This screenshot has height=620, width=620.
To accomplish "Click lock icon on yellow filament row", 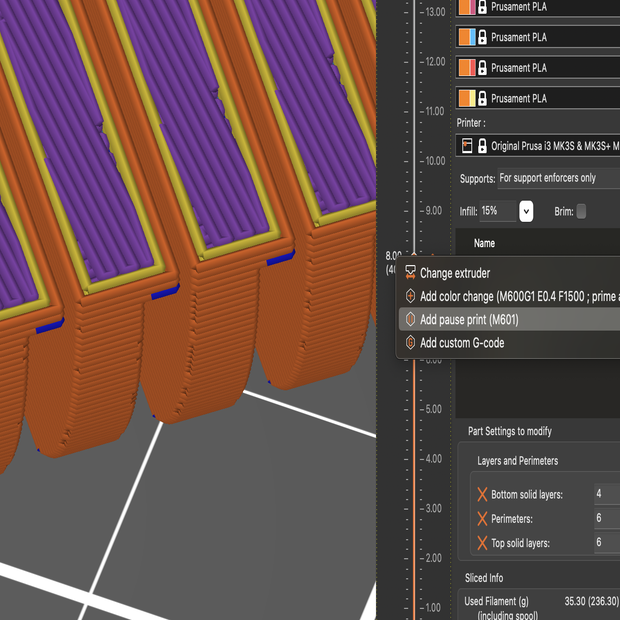I will 482,98.
